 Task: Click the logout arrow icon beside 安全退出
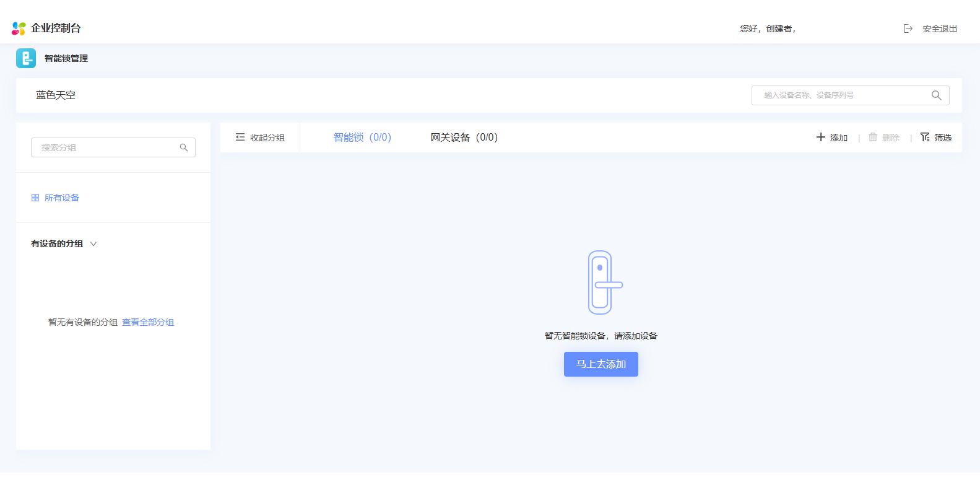tap(908, 28)
